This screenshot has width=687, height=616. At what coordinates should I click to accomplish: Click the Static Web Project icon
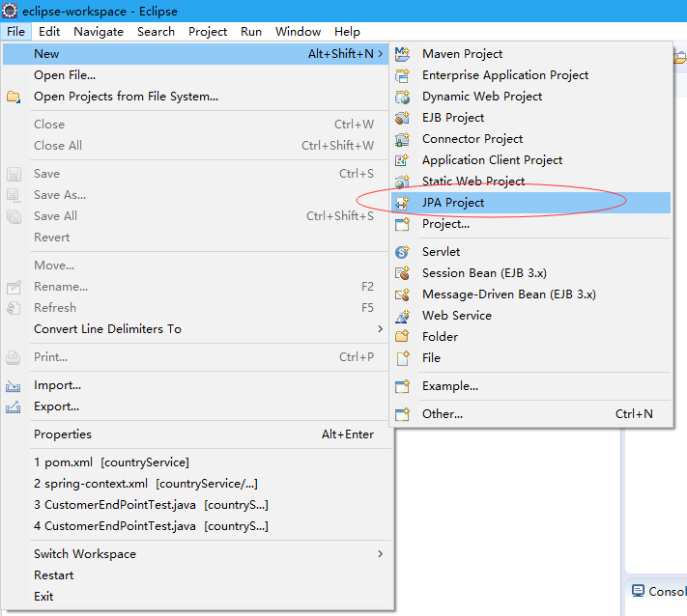click(402, 182)
